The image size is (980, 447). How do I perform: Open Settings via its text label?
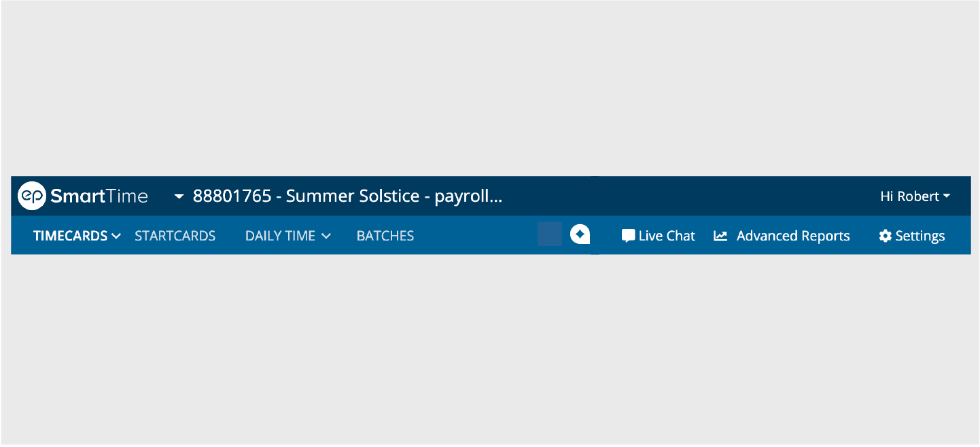[x=920, y=236]
